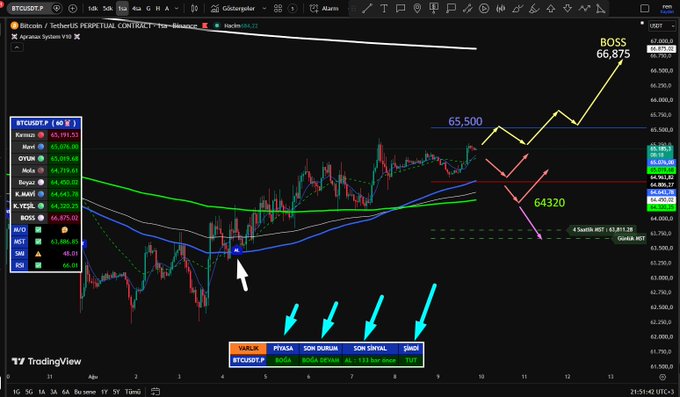Click the 4 Saatlik MST level label
This screenshot has height=397, width=680.
click(x=602, y=230)
